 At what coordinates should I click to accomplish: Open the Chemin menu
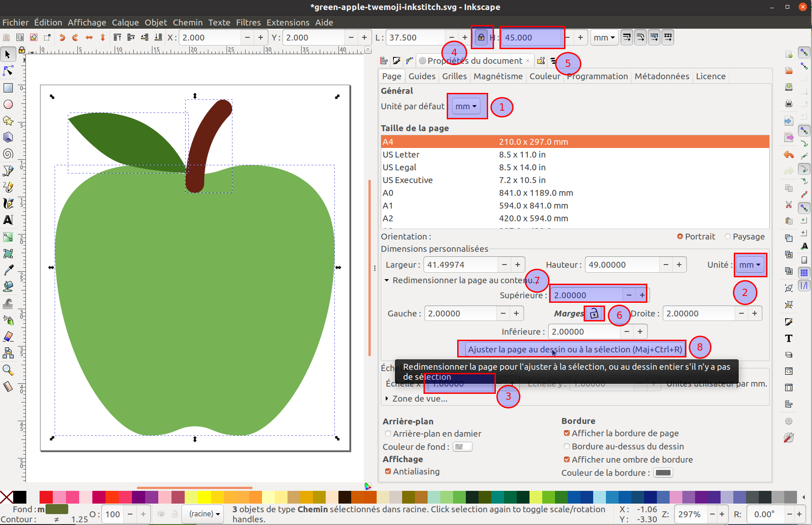[187, 22]
